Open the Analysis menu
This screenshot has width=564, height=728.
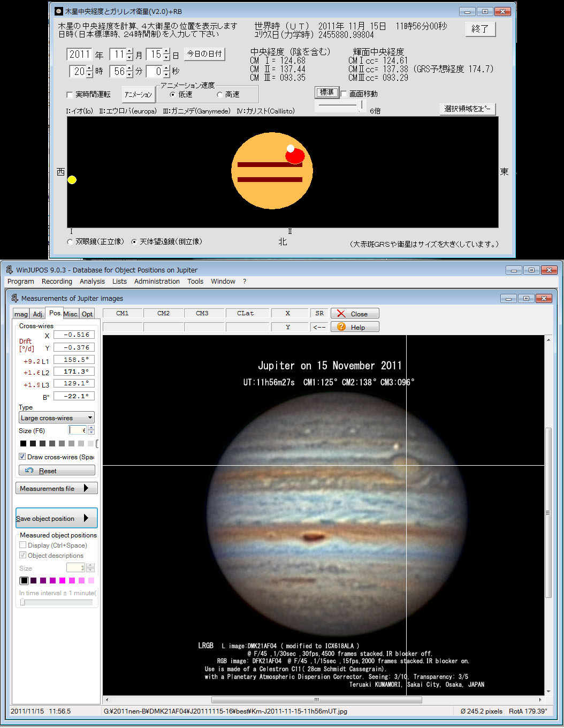click(x=92, y=282)
